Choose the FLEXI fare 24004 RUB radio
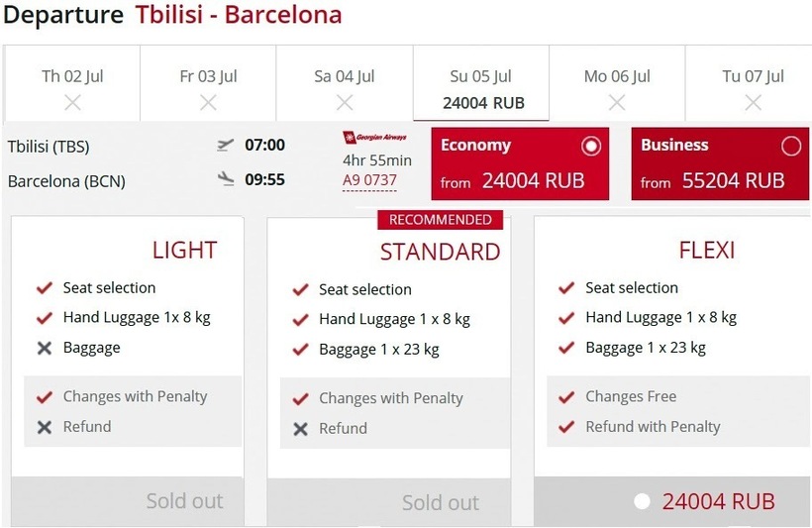This screenshot has width=812, height=528. pyautogui.click(x=642, y=501)
